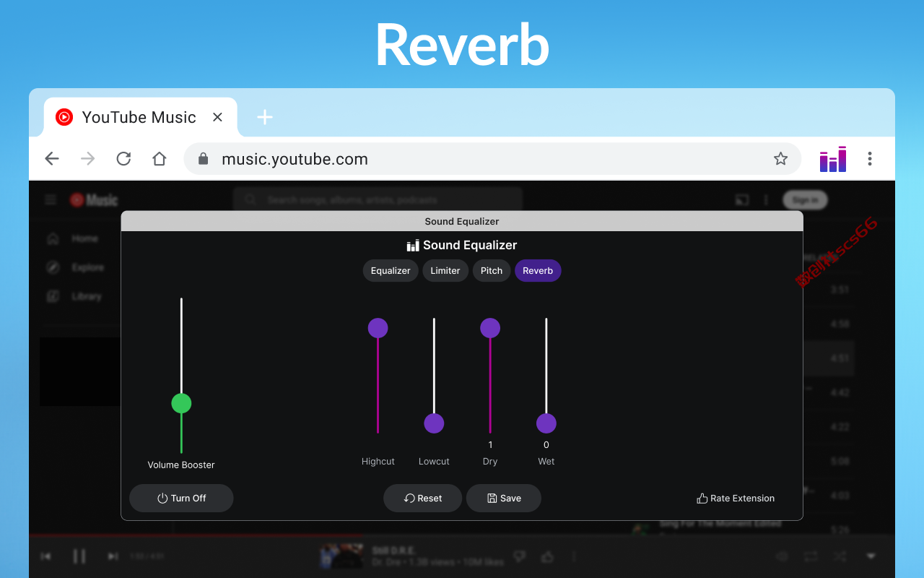Close the YouTube Music tab

(217, 117)
